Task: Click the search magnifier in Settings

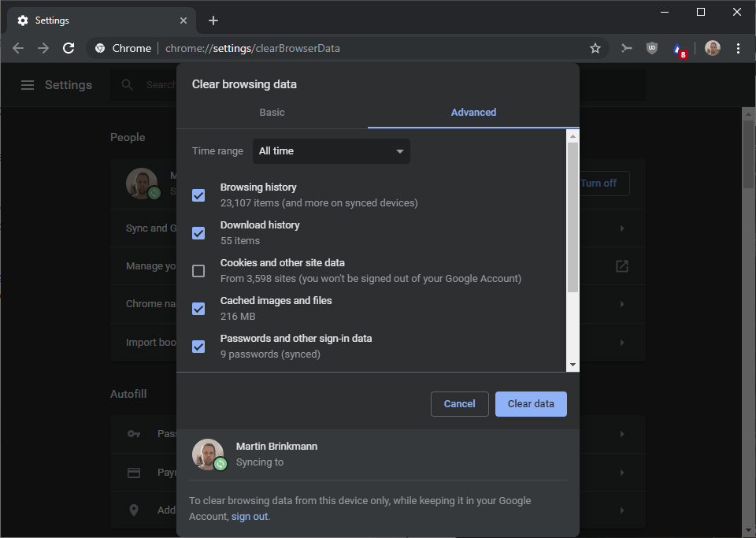Action: click(x=127, y=85)
